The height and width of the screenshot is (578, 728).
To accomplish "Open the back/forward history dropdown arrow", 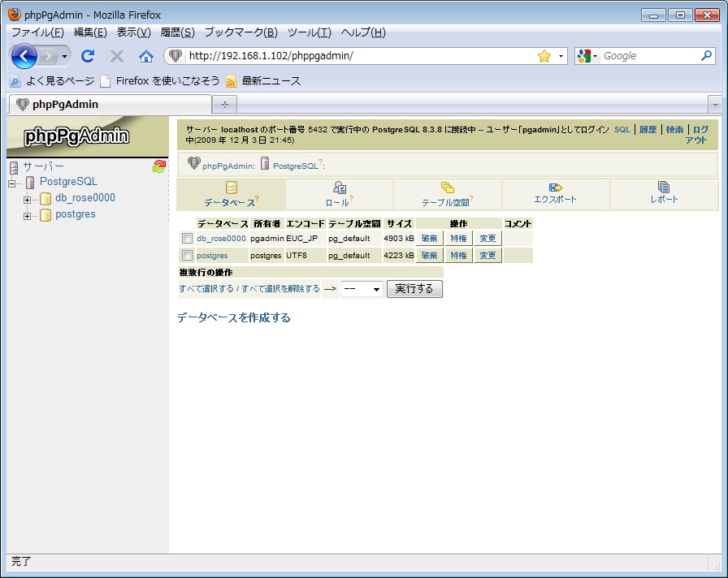I will (x=64, y=57).
